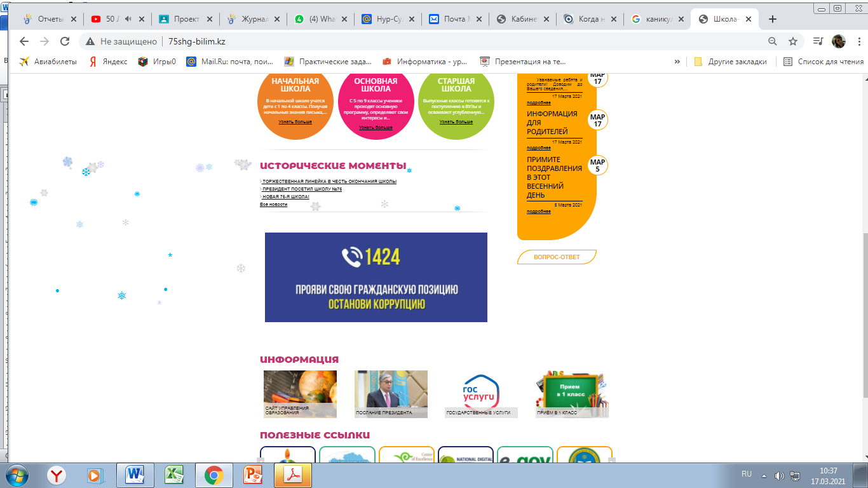This screenshot has height=488, width=868.
Task: Open Сайт управления образования thumbnail
Action: 300,394
